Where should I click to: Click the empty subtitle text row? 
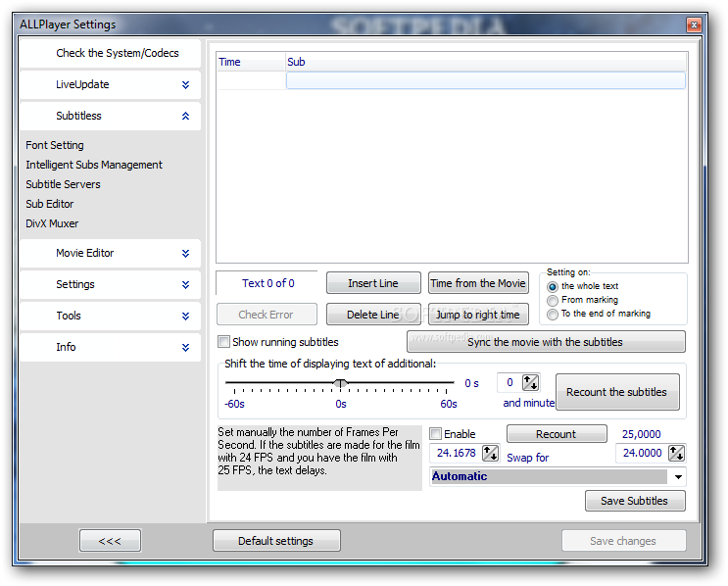[x=486, y=80]
